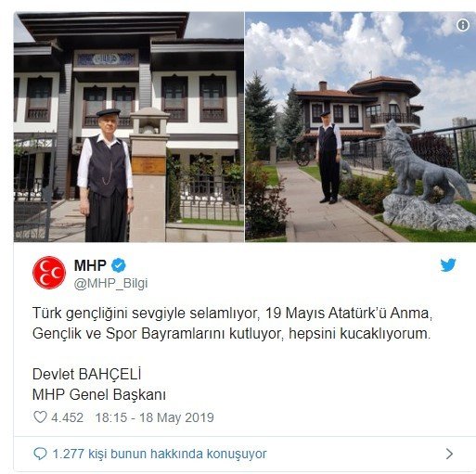This screenshot has height=474, width=476.
Task: Open the '1.277 kişi bunun hakkında konuşuyor' link
Action: point(160,454)
